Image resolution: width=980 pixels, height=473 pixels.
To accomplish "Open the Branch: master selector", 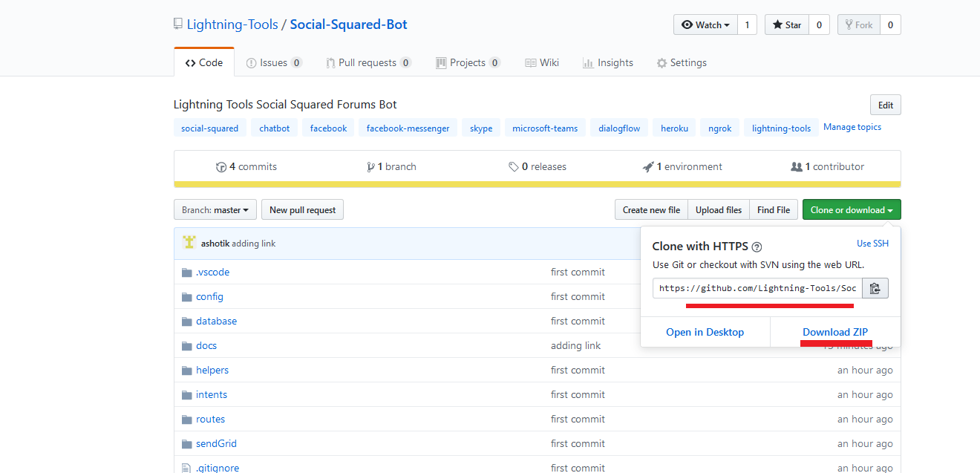I will pyautogui.click(x=215, y=210).
